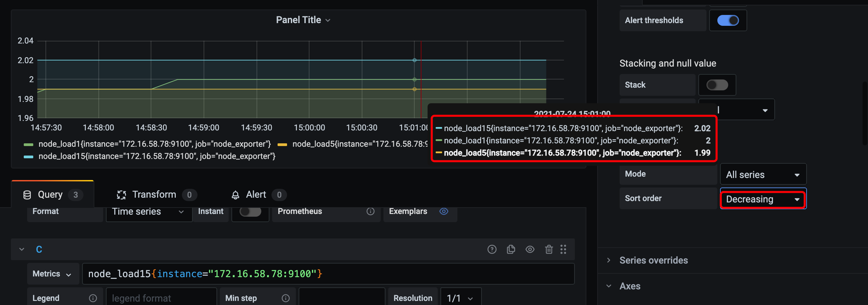
Task: Collapse query row C
Action: coord(22,250)
